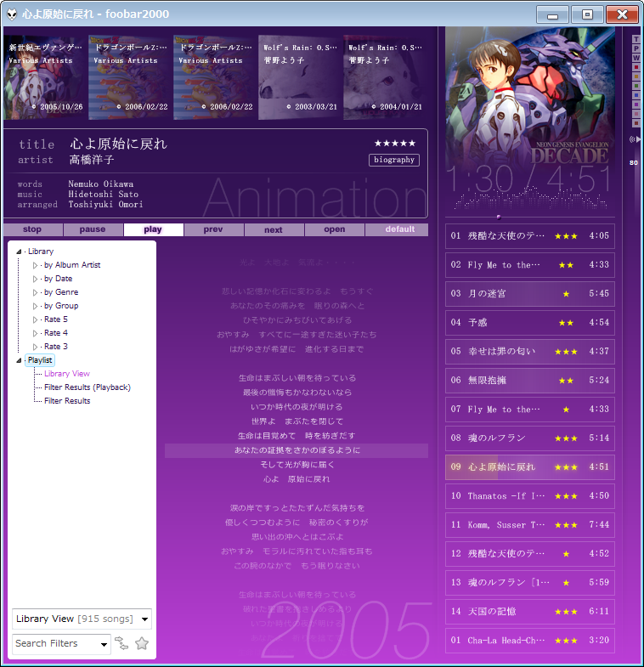Select Filter Results (Playback) in the tree
The width and height of the screenshot is (644, 667).
click(x=88, y=387)
